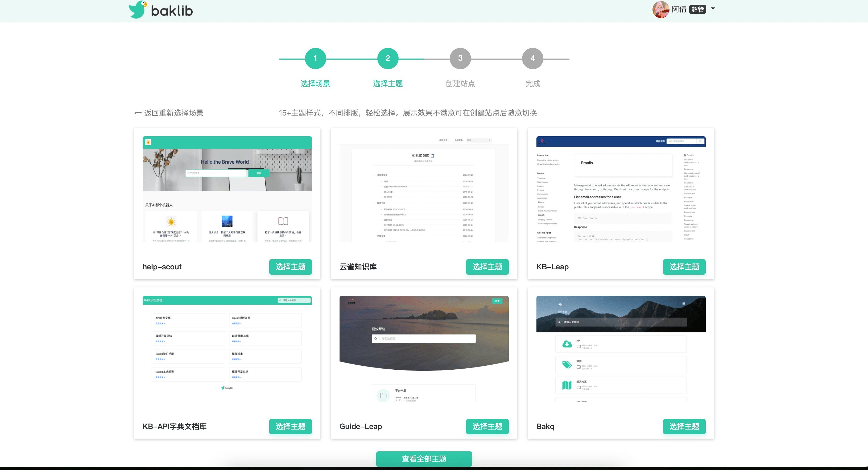Click the Bakq theme title

tap(545, 427)
